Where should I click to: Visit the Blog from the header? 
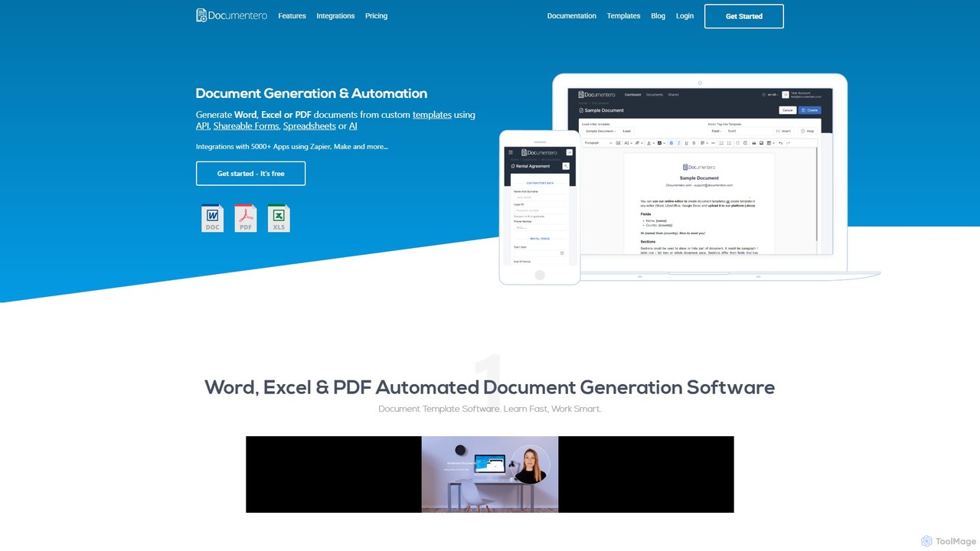(658, 16)
